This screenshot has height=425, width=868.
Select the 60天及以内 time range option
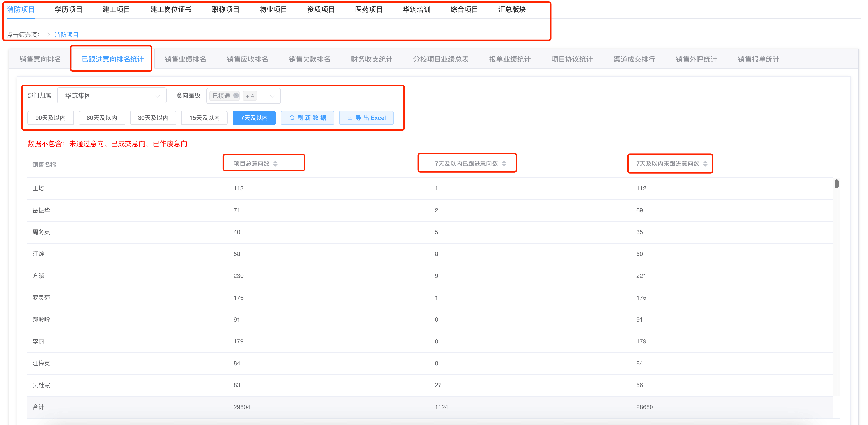(x=101, y=118)
